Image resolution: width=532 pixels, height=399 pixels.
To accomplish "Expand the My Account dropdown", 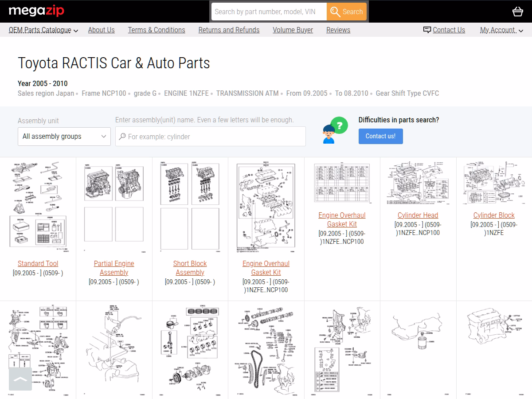I will (x=501, y=30).
